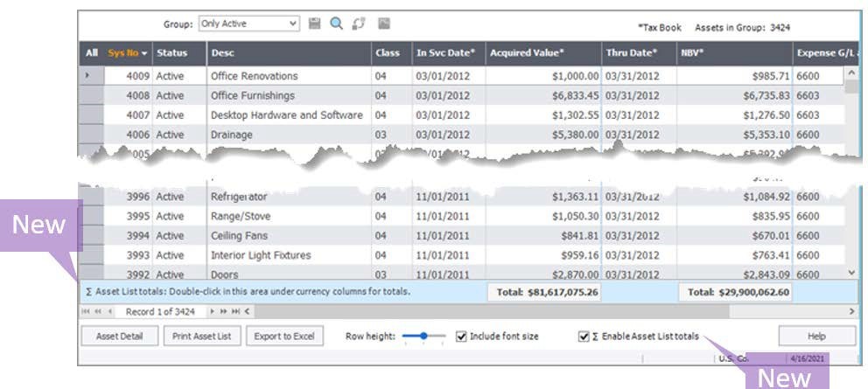
Task: Click Status column header
Action: pyautogui.click(x=179, y=53)
